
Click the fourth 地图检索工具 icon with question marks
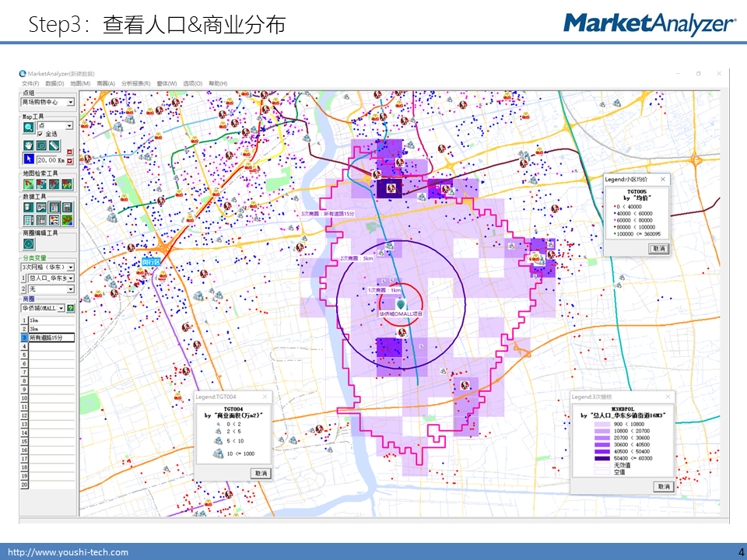coord(67,184)
